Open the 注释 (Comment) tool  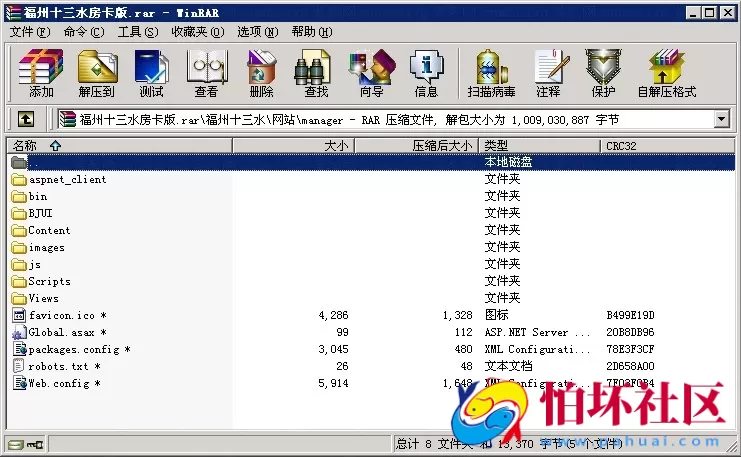[549, 73]
